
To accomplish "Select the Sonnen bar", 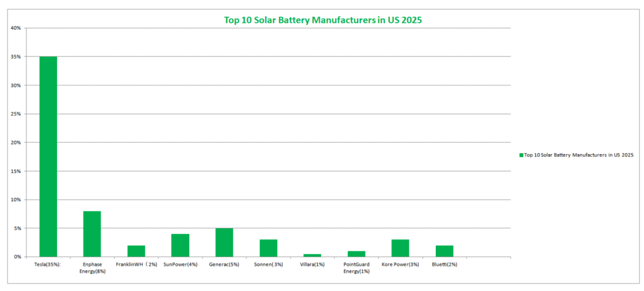I will coord(268,248).
